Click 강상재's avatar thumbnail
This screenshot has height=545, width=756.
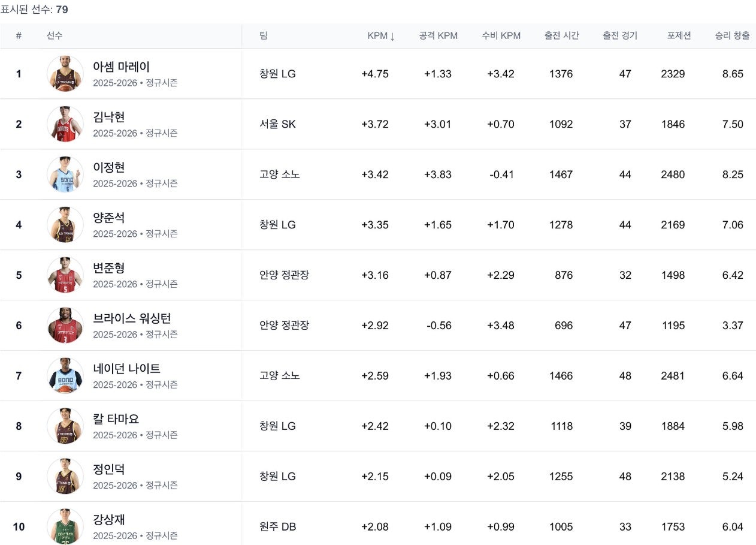pyautogui.click(x=65, y=526)
